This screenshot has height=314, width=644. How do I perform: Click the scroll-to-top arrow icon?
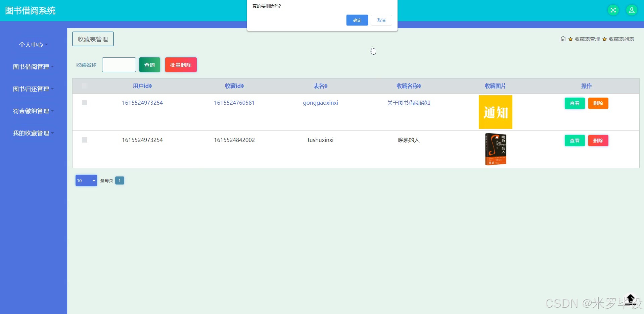[631, 299]
